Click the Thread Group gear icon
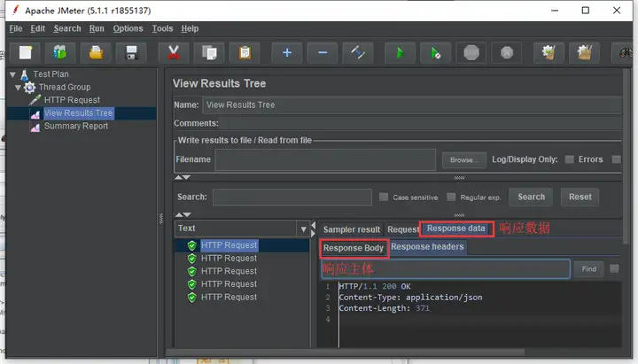The image size is (638, 364). pos(30,88)
